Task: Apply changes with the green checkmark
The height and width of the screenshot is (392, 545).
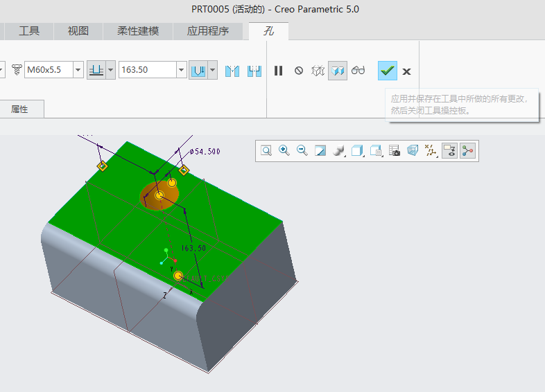Action: click(x=388, y=71)
